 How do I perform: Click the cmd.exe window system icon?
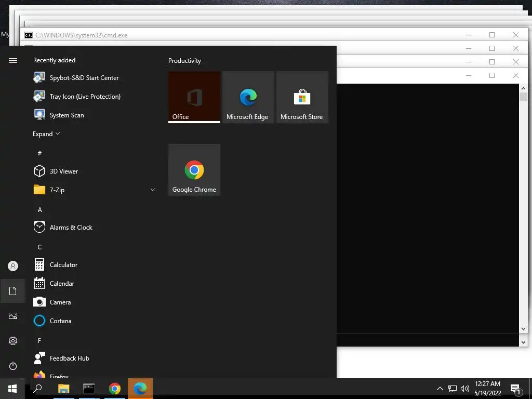point(29,35)
